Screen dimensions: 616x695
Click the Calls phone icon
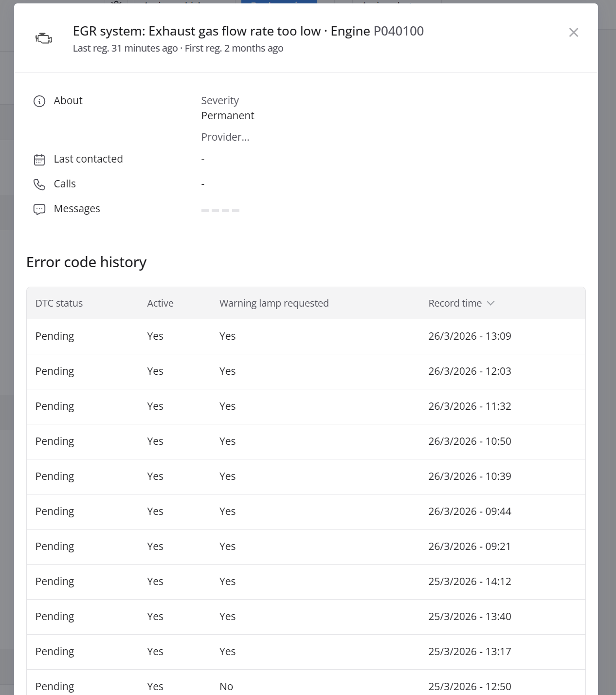tap(39, 184)
